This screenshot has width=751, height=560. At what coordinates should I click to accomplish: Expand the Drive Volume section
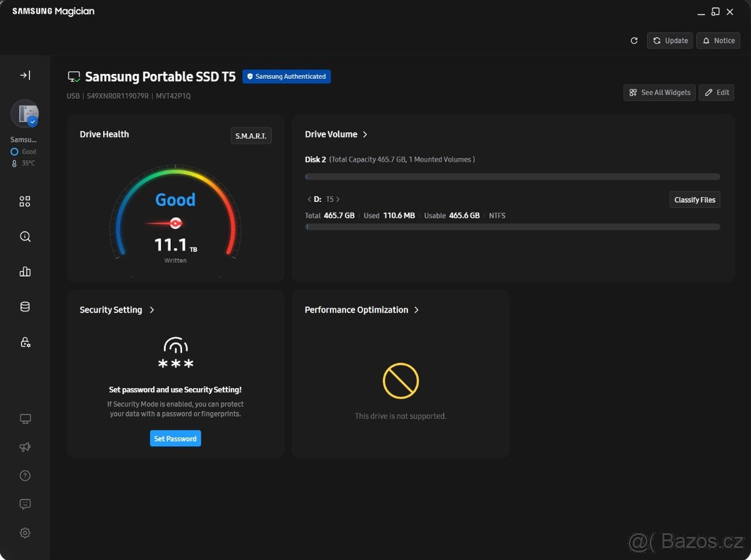tap(365, 134)
